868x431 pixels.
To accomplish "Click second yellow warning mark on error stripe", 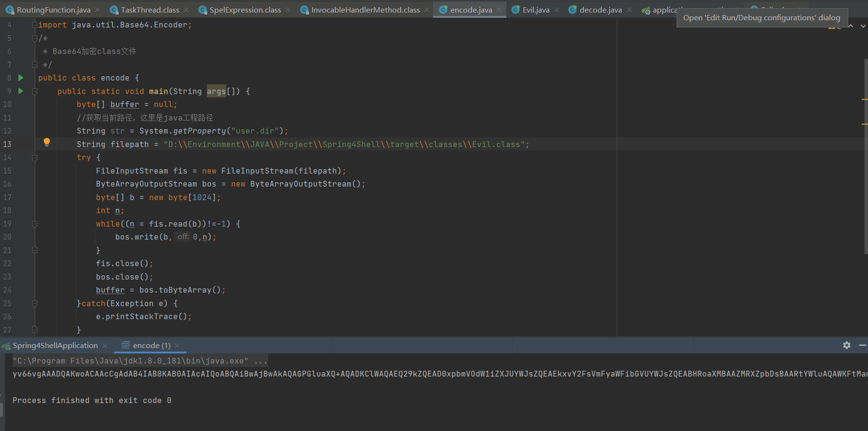I will 865,124.
